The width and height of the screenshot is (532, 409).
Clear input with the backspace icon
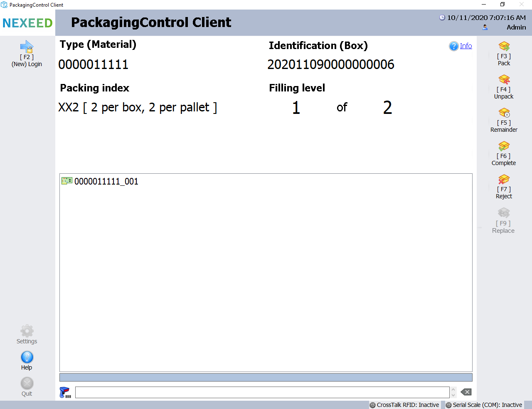click(466, 392)
